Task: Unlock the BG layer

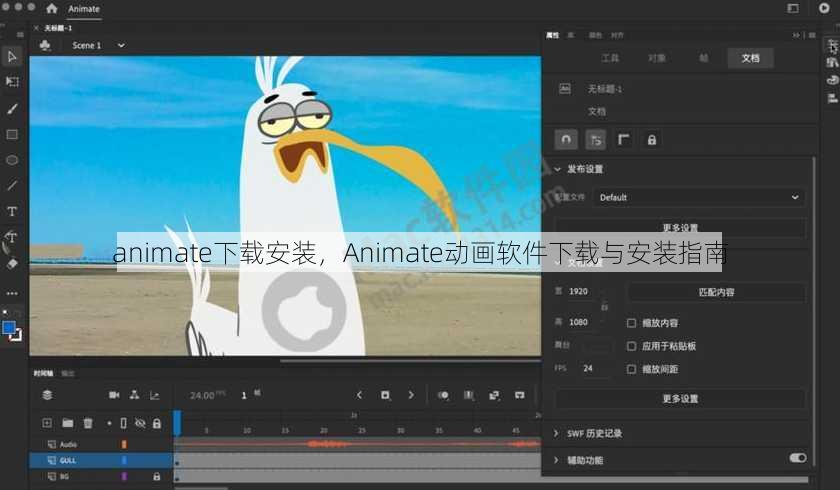Action: tap(156, 476)
